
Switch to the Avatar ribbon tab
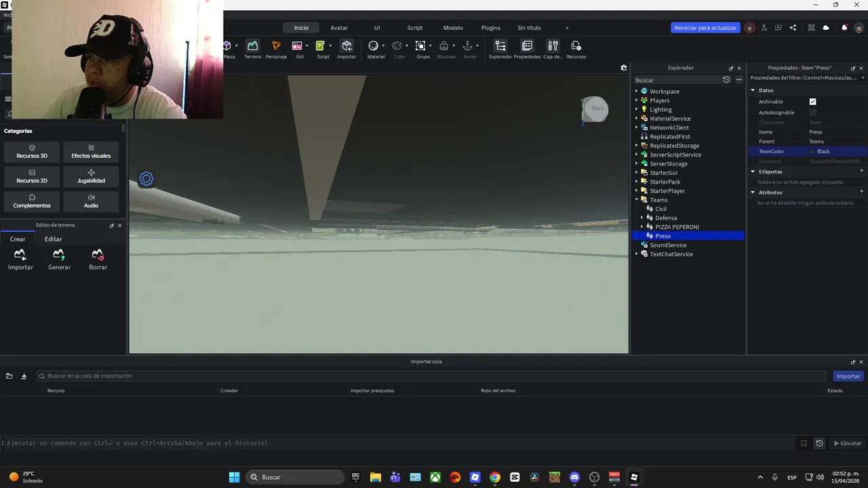point(339,28)
